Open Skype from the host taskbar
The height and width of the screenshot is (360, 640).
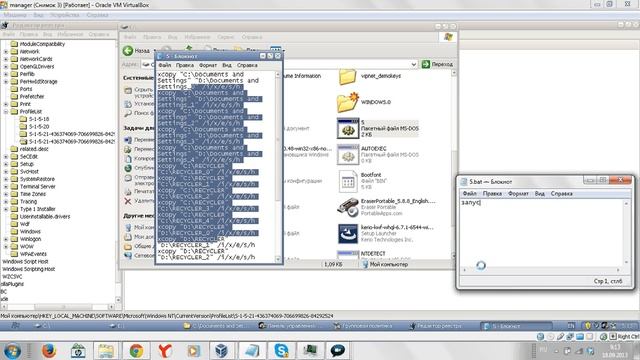tap(281, 351)
